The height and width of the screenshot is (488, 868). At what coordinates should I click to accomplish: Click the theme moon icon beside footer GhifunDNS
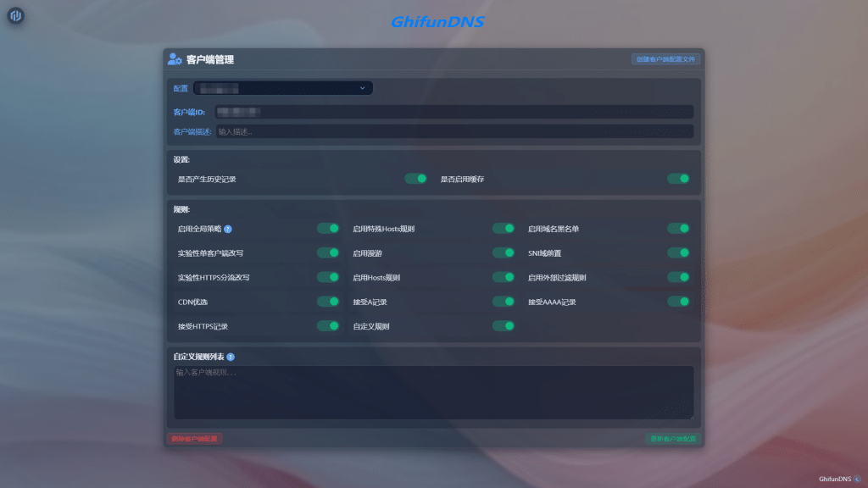tap(858, 480)
